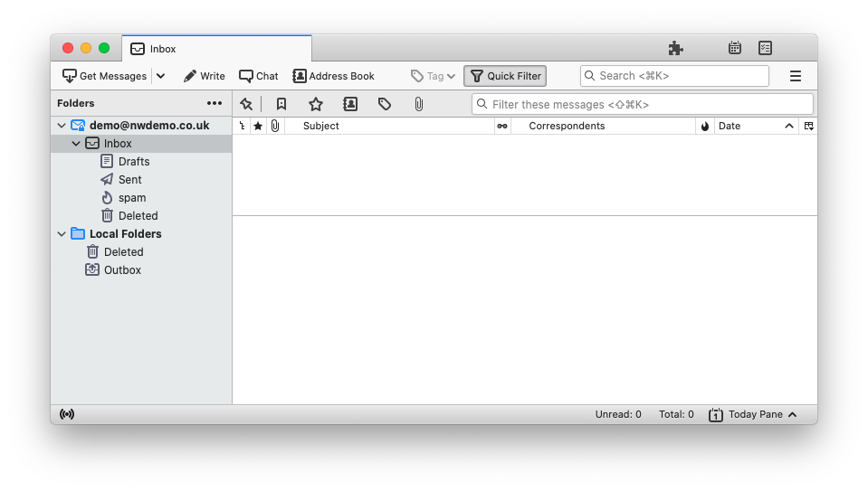Image resolution: width=868 pixels, height=491 pixels.
Task: Collapse the Inbox folder tree
Action: pos(76,143)
